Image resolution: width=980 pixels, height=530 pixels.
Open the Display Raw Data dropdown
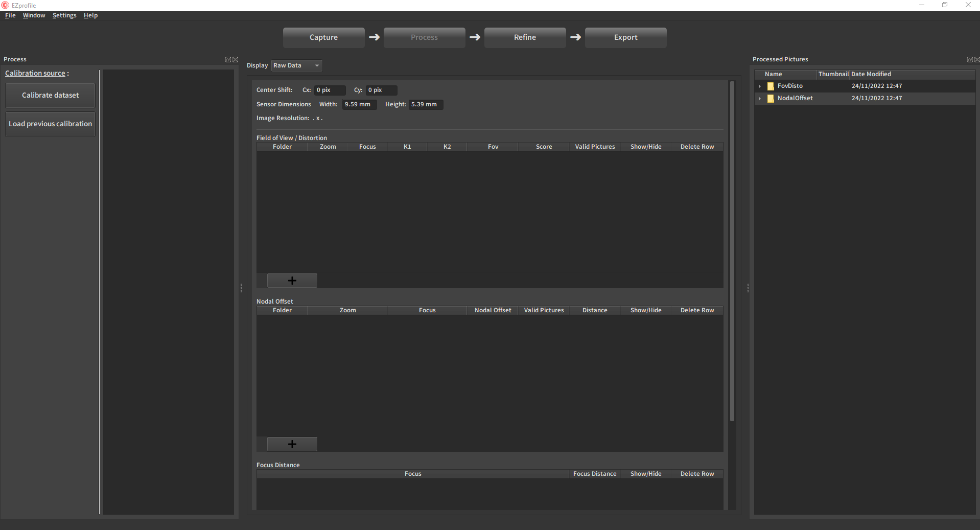[296, 65]
